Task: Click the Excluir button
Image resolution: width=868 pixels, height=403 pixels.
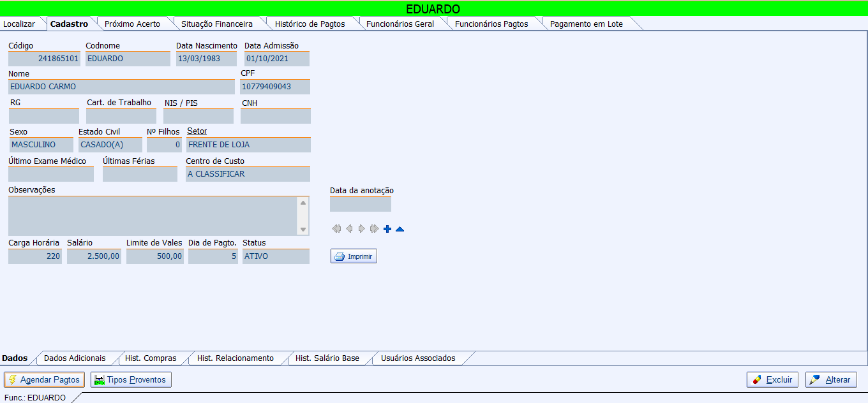Action: 772,380
